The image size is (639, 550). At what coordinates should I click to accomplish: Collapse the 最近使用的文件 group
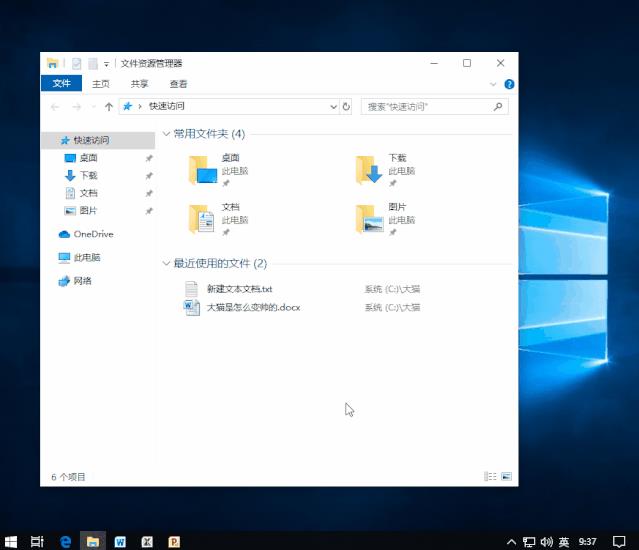tap(166, 263)
